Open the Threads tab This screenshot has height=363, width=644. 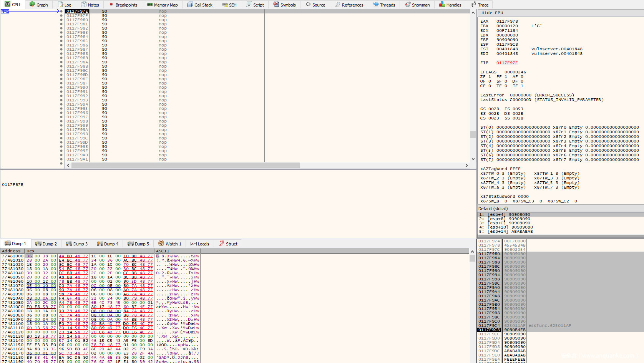[384, 5]
